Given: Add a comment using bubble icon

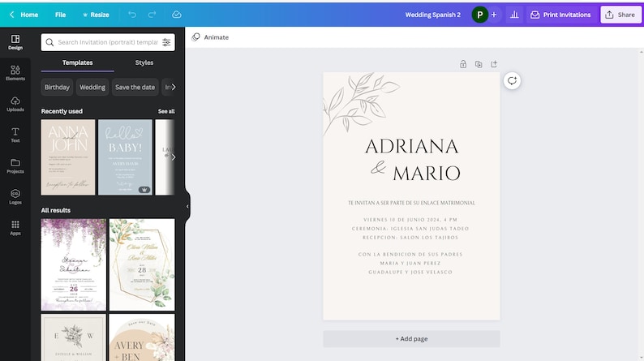Looking at the screenshot, I should click(x=512, y=81).
